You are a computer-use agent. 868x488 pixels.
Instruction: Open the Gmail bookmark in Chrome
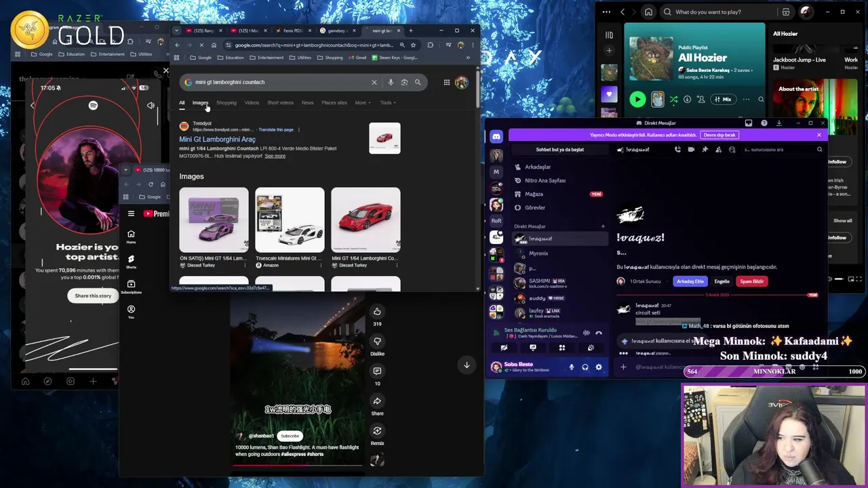coord(357,58)
